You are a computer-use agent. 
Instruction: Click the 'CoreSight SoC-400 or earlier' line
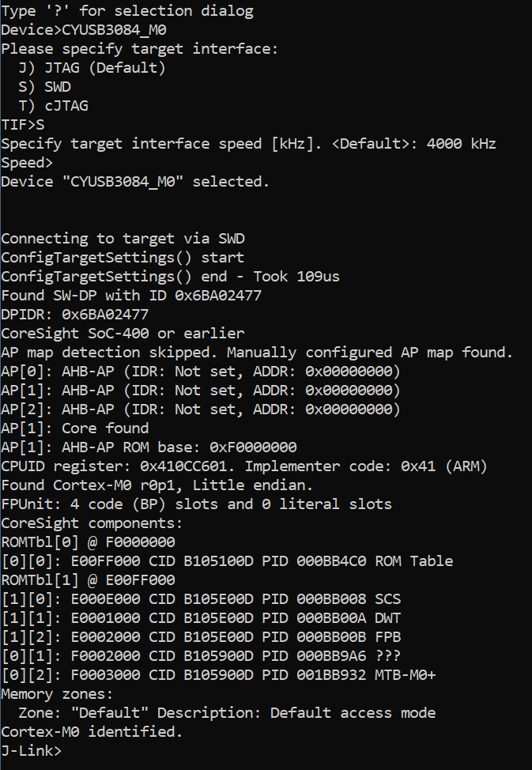[123, 334]
